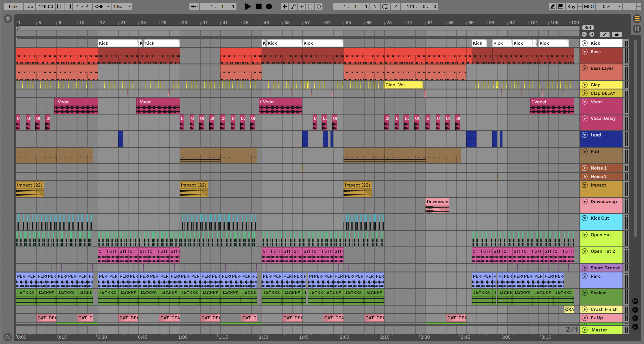This screenshot has height=344, width=644.
Task: Switch to Session view selector icon
Action: [x=637, y=28]
